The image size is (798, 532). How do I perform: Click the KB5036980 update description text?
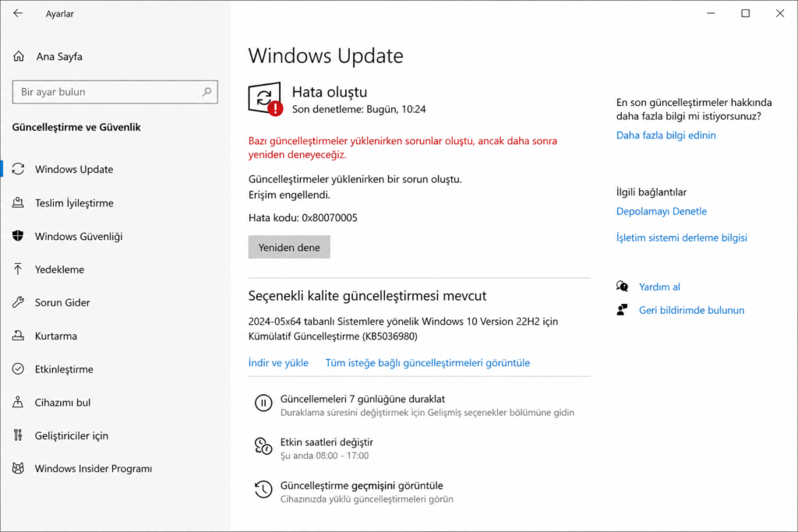click(x=403, y=329)
